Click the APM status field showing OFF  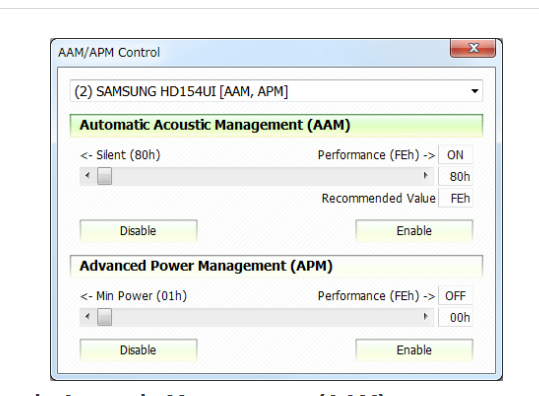[x=455, y=296]
